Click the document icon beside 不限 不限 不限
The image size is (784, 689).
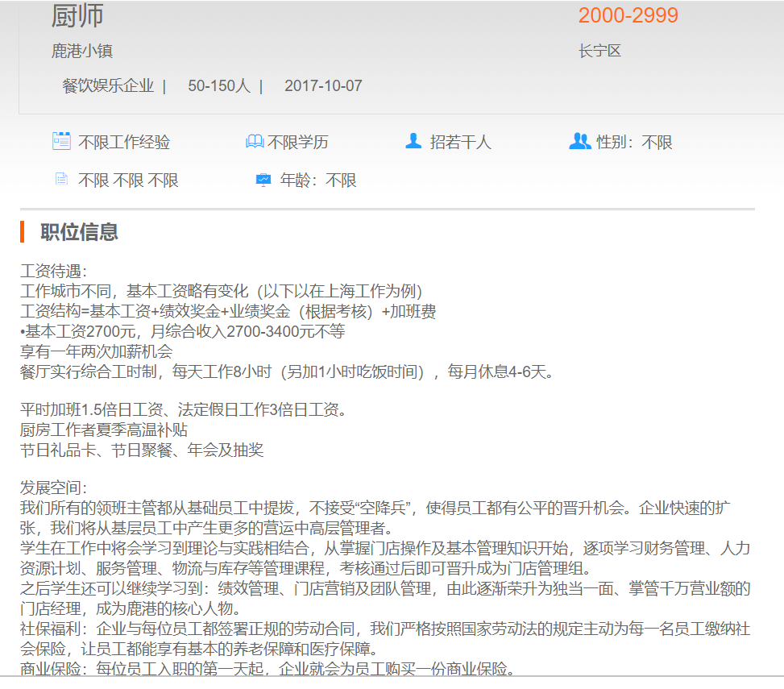(61, 180)
